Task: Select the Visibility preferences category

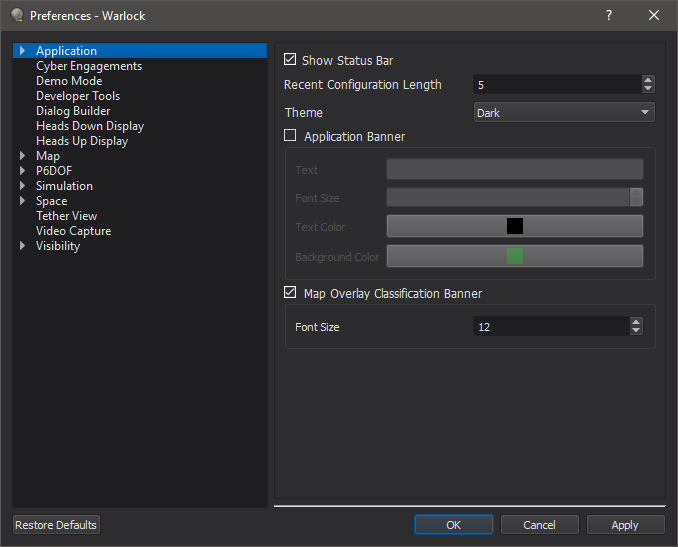Action: [x=58, y=246]
